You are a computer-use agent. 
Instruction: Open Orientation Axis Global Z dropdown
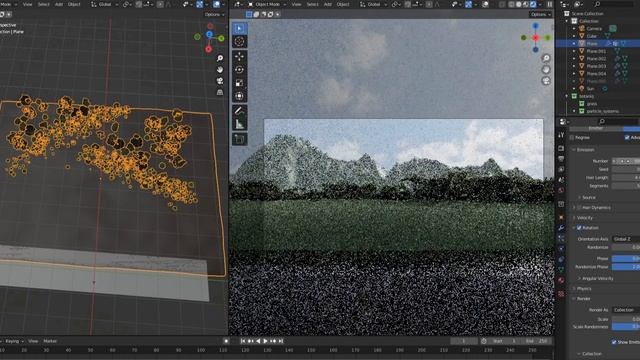point(626,239)
